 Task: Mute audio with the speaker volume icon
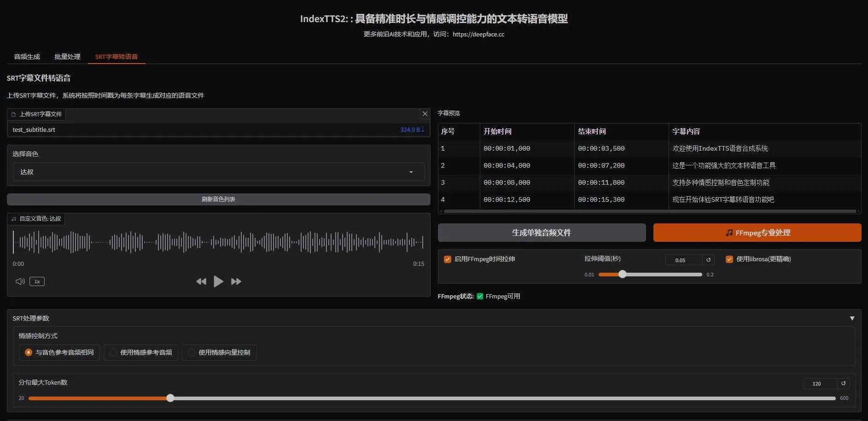(x=20, y=281)
